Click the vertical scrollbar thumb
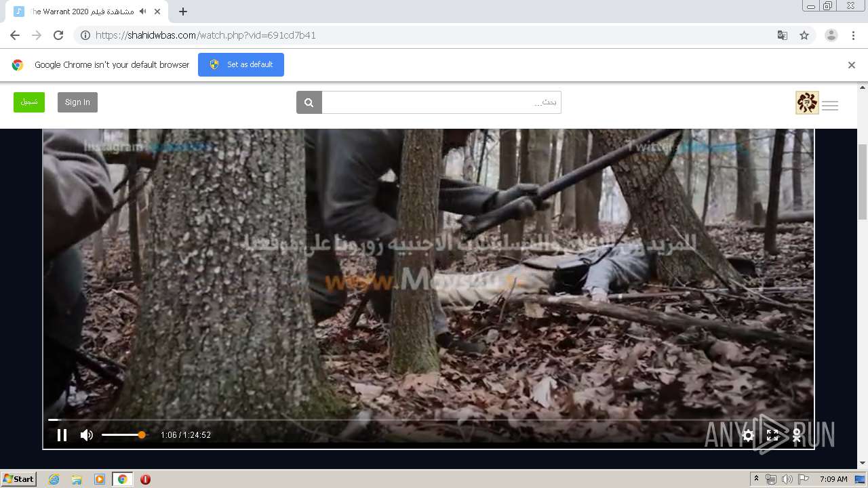The image size is (868, 488). (863, 181)
